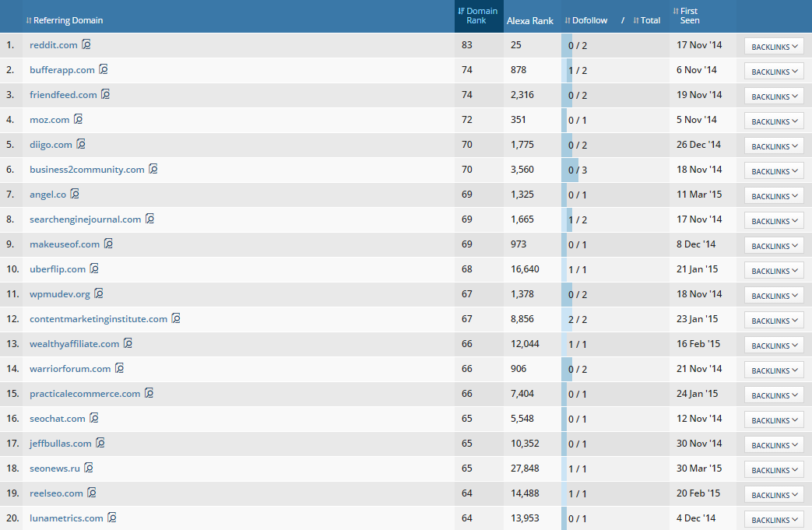Viewport: 812px width, 530px height.
Task: Select First Seen date 26 Dec '14
Action: click(698, 145)
